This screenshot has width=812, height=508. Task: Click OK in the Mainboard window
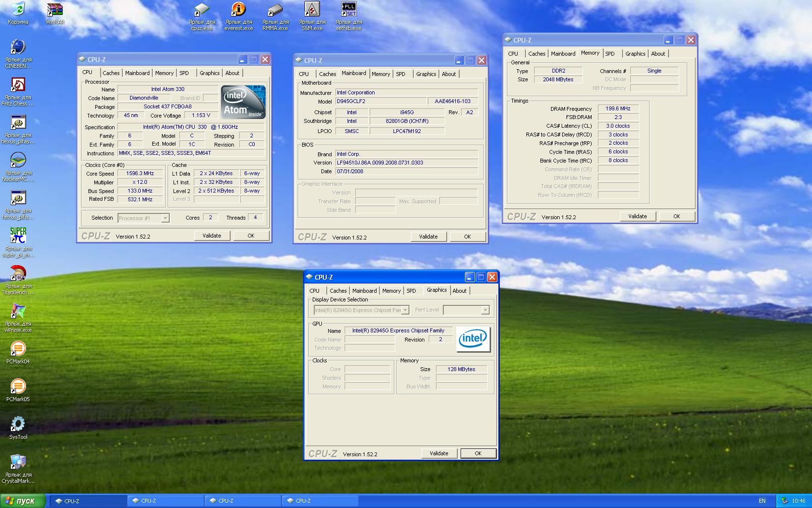click(x=467, y=237)
